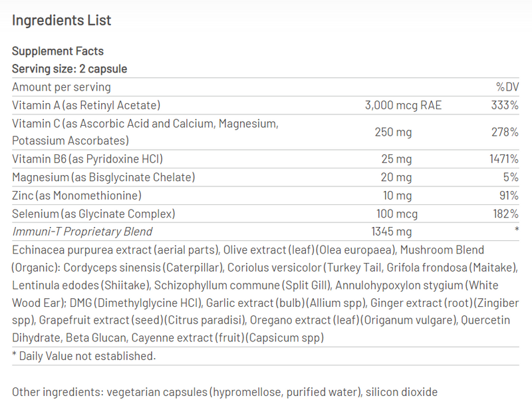Click the Selenium 100 mcg amount
Viewport: 532px width, 410px height.
[396, 214]
